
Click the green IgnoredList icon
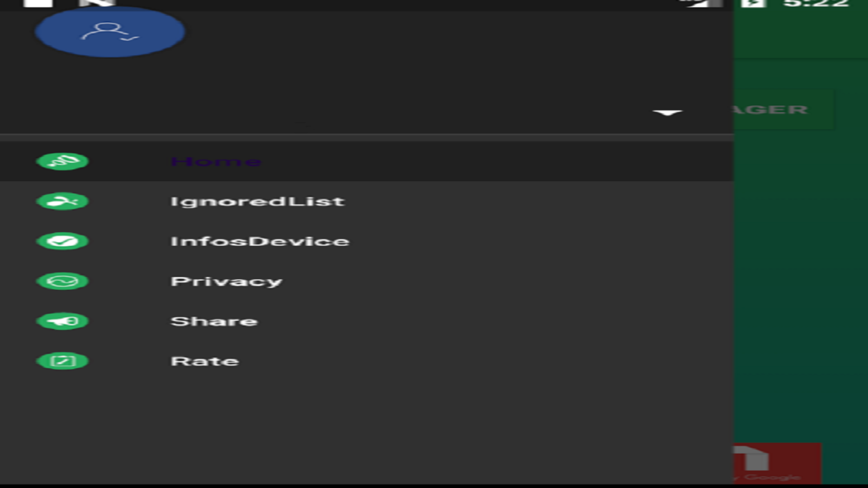[x=62, y=202]
